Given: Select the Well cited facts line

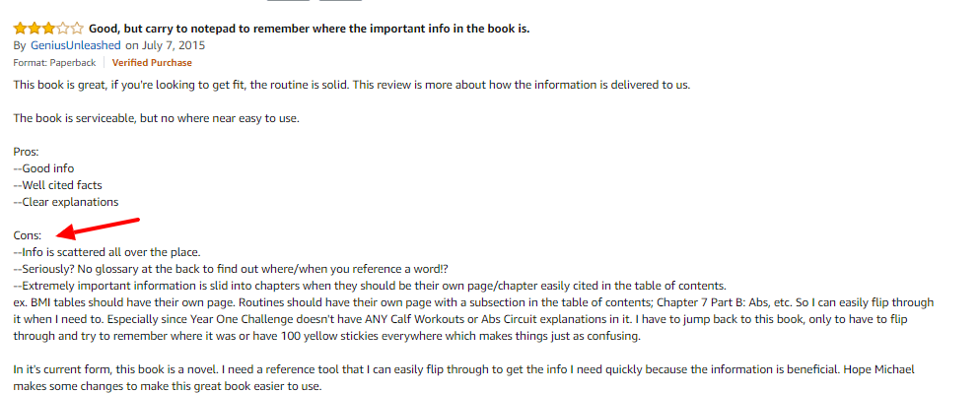Looking at the screenshot, I should tap(57, 185).
